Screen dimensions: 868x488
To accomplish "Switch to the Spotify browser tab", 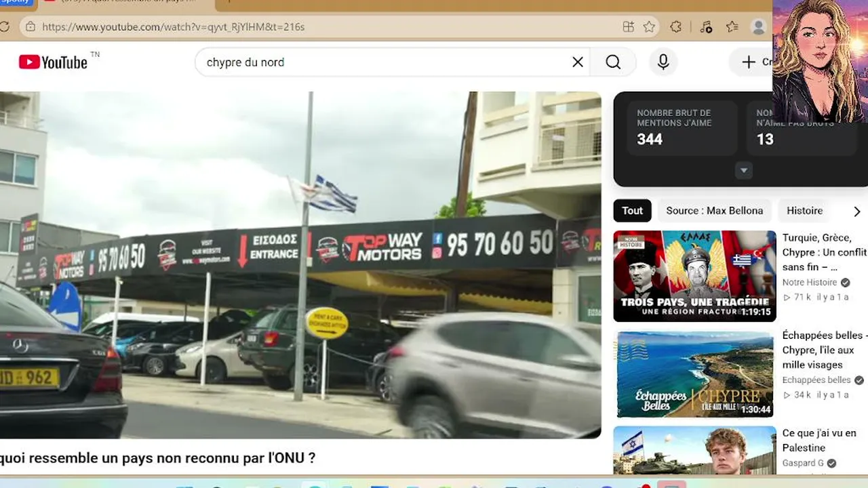I will pyautogui.click(x=16, y=3).
